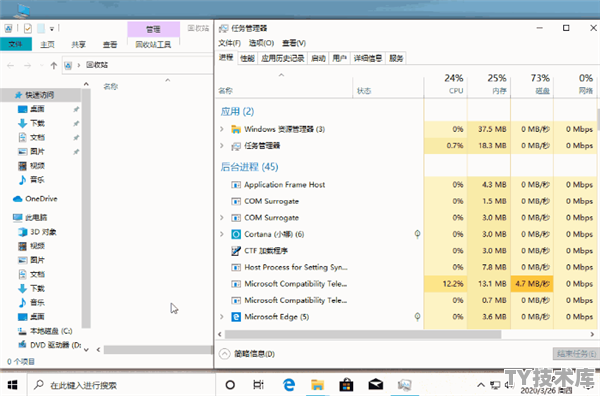Open Cortana circle icon on the taskbar
This screenshot has width=600, height=396.
(230, 385)
